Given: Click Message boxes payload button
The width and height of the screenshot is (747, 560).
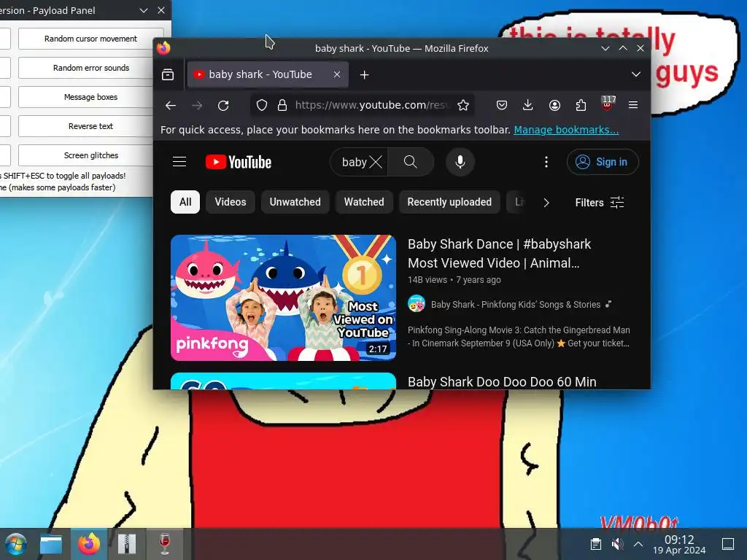Looking at the screenshot, I should coord(90,97).
